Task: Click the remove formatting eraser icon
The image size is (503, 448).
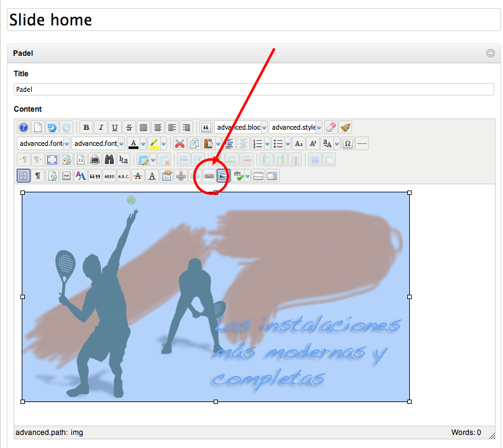Action: [331, 128]
